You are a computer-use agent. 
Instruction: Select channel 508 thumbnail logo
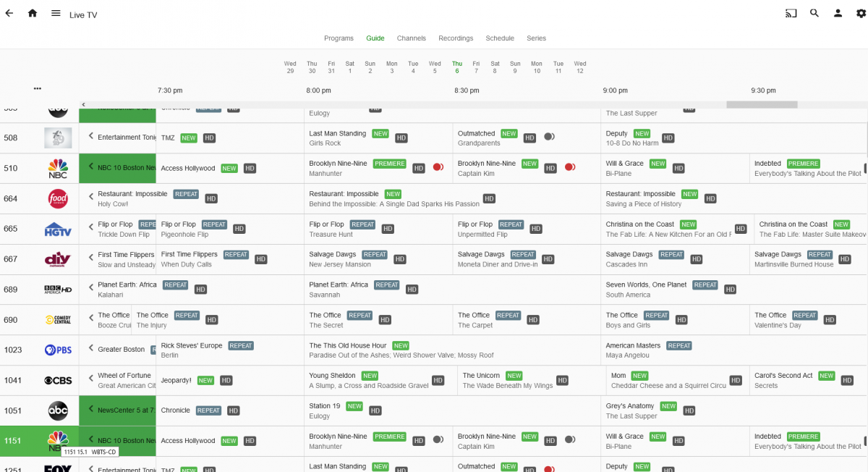[x=58, y=138]
